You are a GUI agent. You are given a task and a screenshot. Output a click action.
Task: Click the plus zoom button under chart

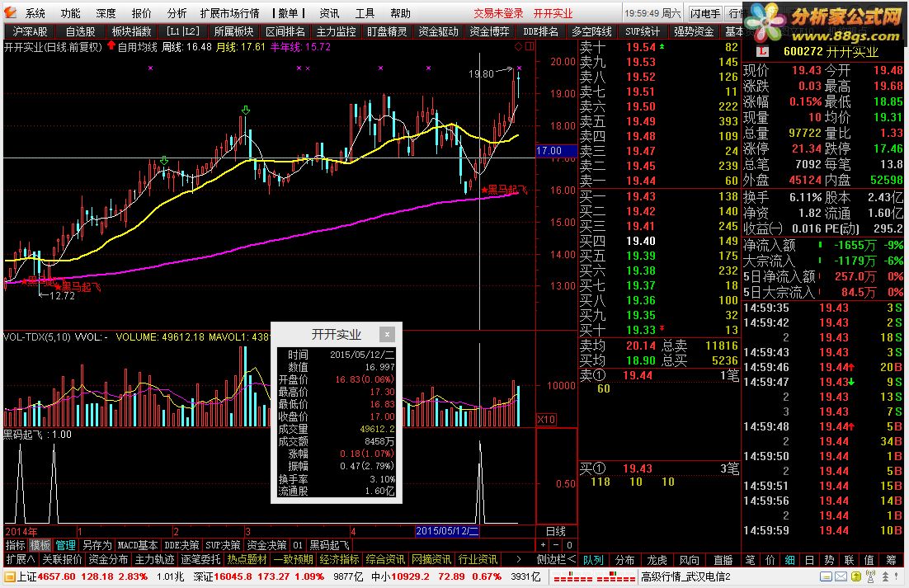pyautogui.click(x=544, y=545)
